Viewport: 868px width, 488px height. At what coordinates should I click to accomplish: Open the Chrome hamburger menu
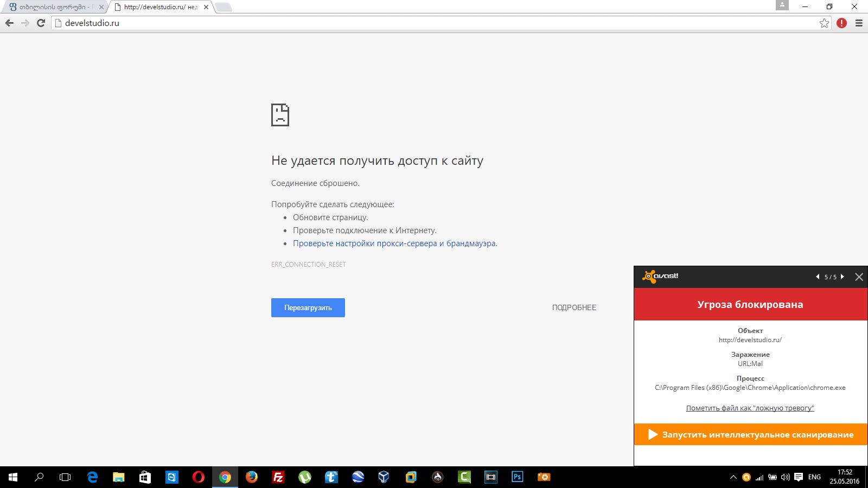click(x=859, y=23)
